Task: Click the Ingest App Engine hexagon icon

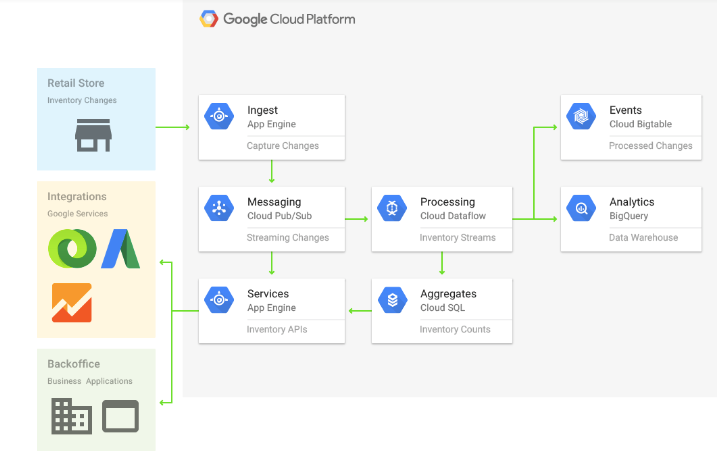Action: tap(219, 116)
